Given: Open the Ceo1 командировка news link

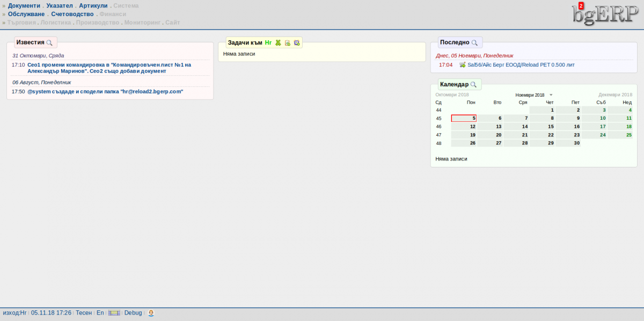Looking at the screenshot, I should 109,68.
